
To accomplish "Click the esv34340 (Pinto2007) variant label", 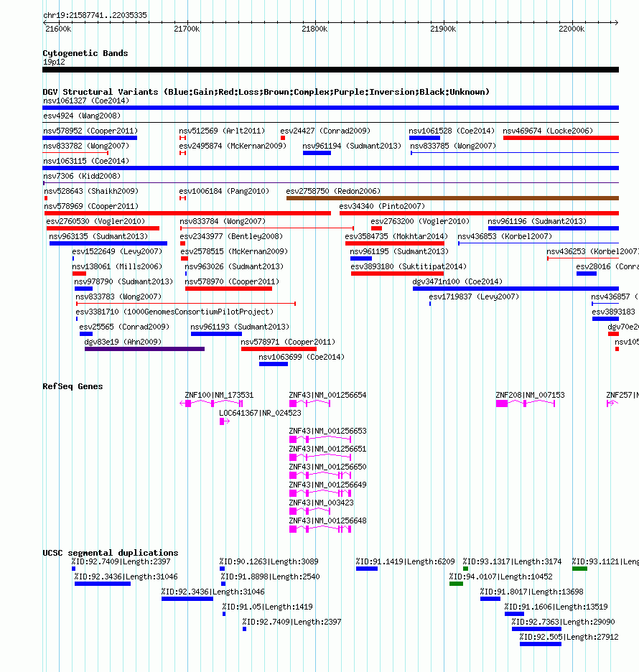I will (x=382, y=206).
